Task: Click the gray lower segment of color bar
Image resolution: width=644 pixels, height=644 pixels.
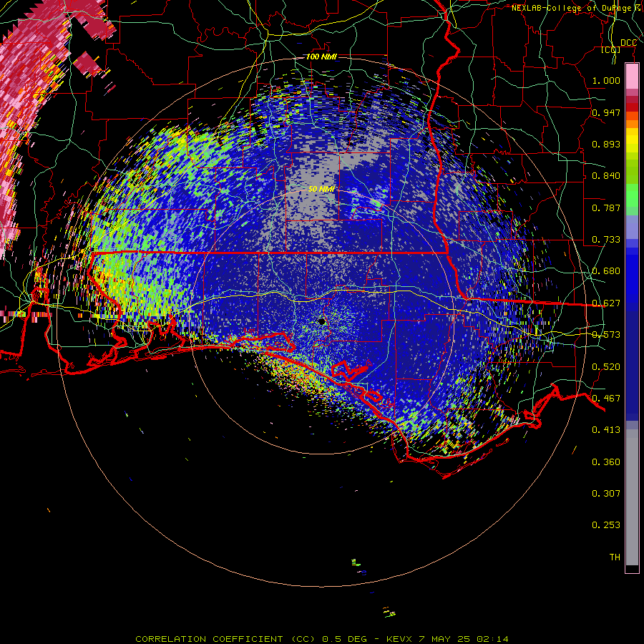Action: (x=632, y=497)
